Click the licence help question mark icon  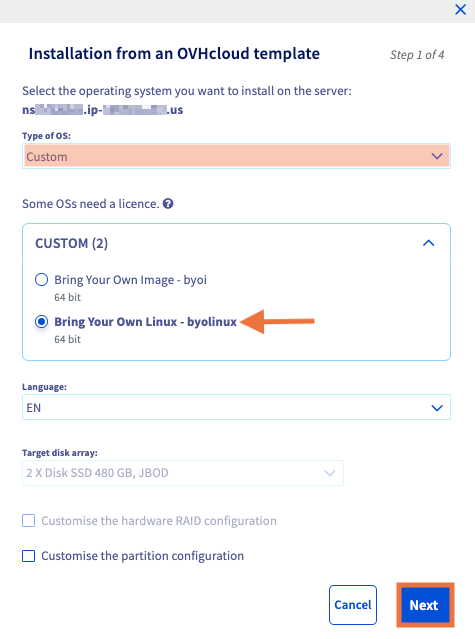point(168,203)
